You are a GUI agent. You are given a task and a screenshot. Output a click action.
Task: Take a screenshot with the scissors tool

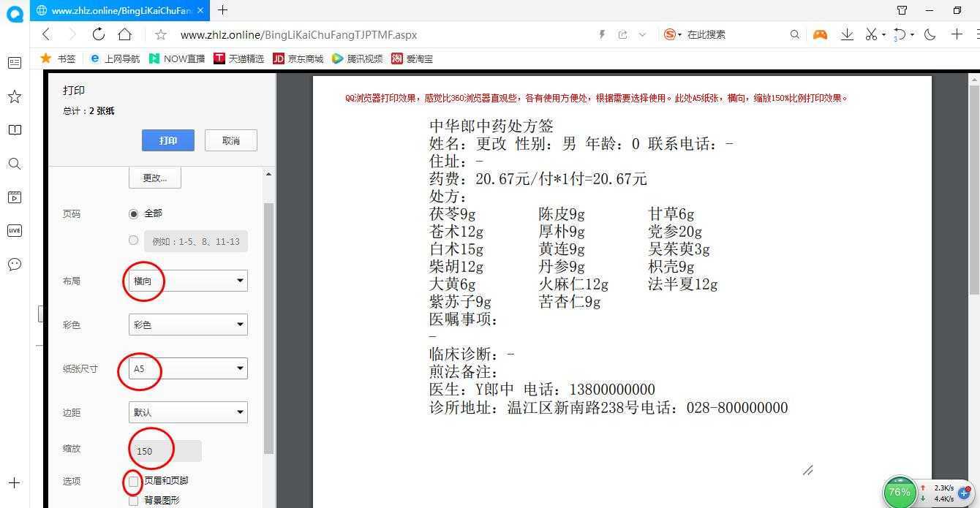pyautogui.click(x=872, y=34)
